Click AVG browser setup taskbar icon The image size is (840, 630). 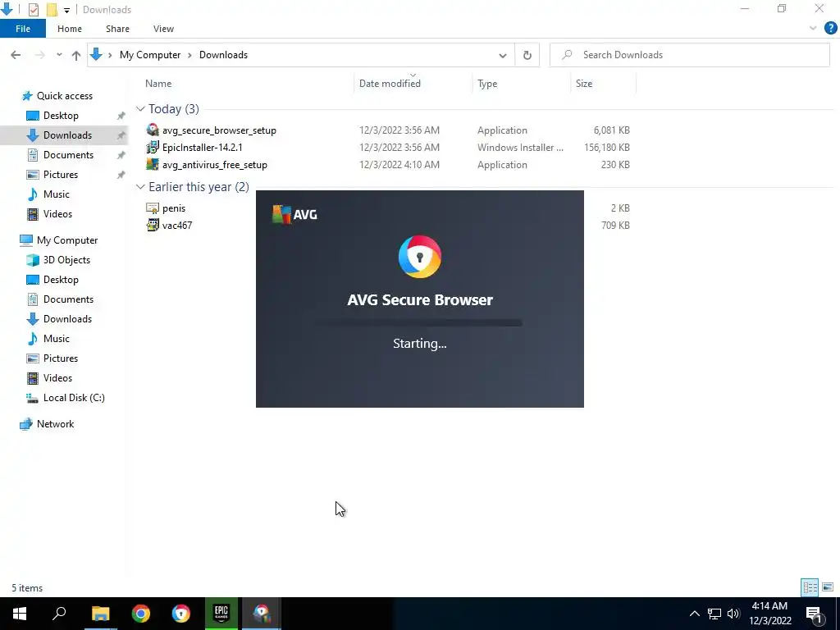[x=262, y=614]
